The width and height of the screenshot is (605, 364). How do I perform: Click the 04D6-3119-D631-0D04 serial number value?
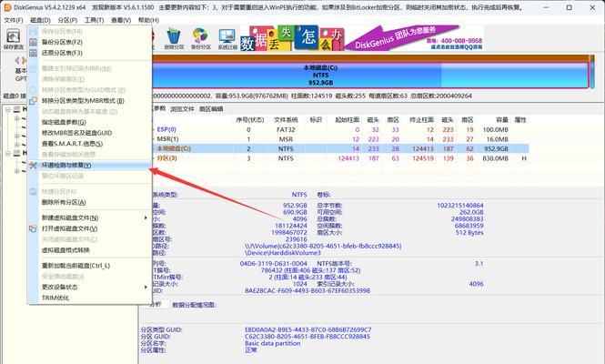[274, 264]
